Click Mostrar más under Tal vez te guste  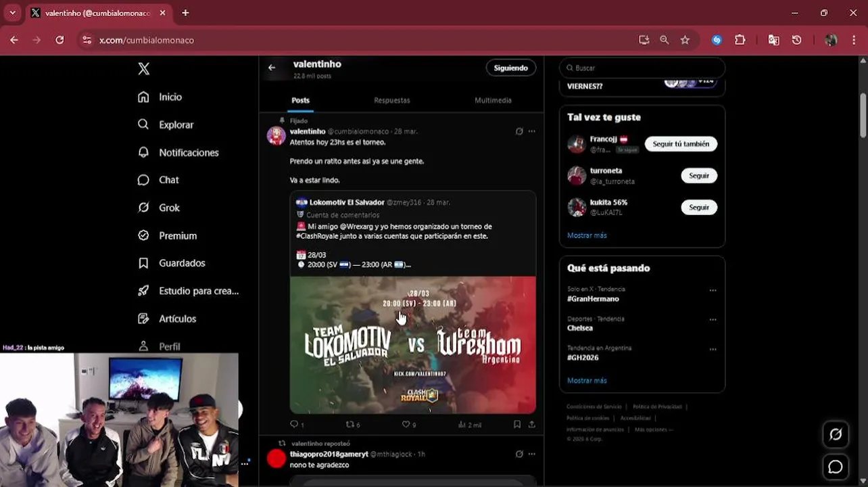(587, 235)
